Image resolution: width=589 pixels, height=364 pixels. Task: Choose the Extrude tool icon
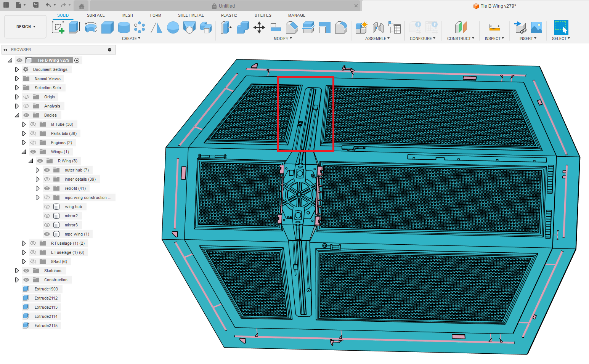(74, 27)
